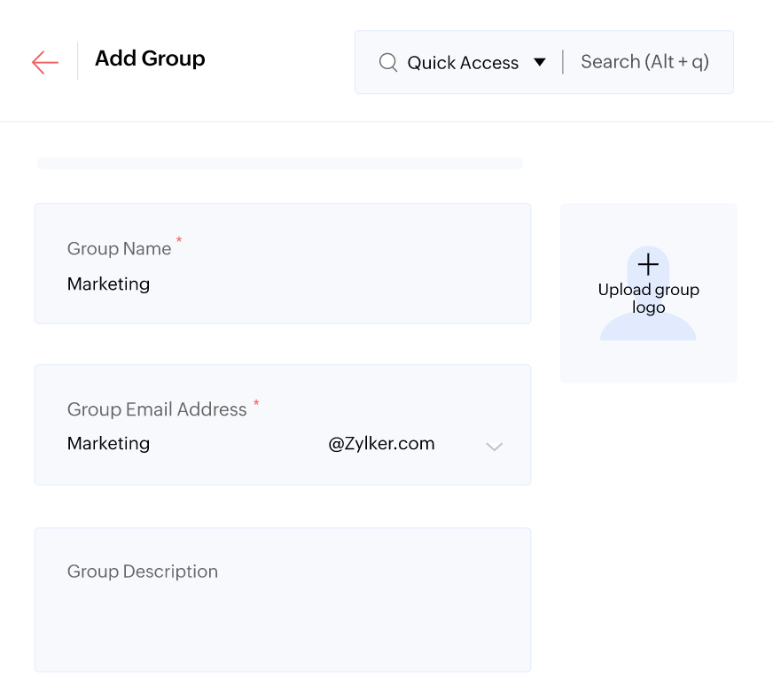Click the plus icon to upload logo
Viewport: 773px width, 700px height.
[648, 265]
